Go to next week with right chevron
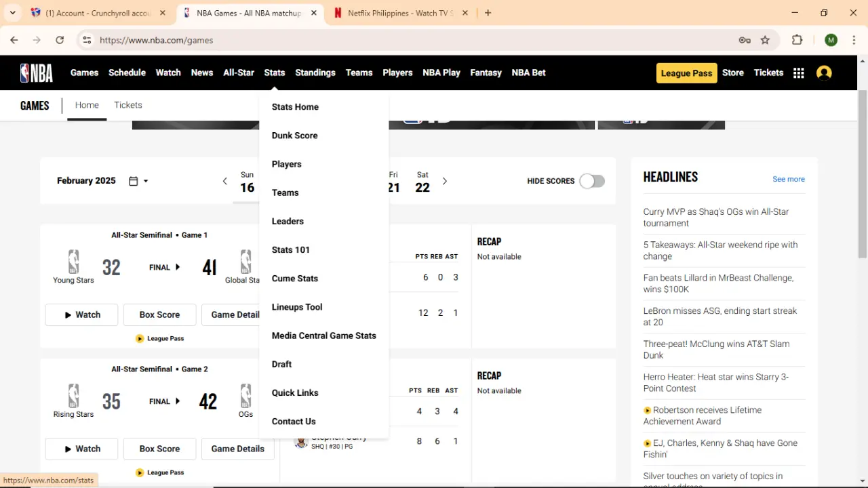 coord(445,181)
